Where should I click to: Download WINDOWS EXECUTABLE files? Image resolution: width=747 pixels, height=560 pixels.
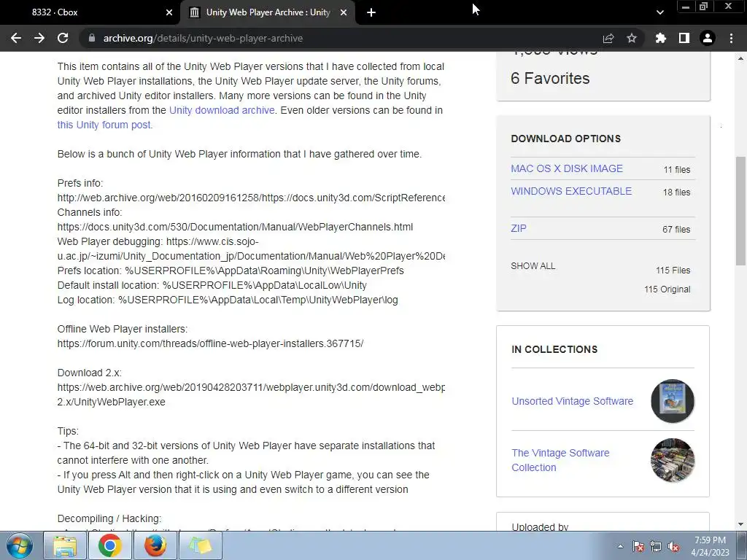[x=571, y=191]
